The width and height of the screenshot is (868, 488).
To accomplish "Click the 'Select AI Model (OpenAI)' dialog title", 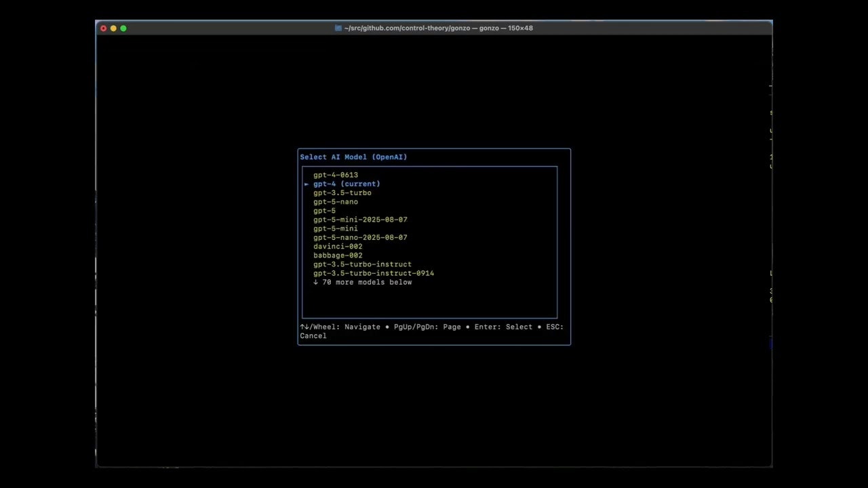I will point(354,157).
